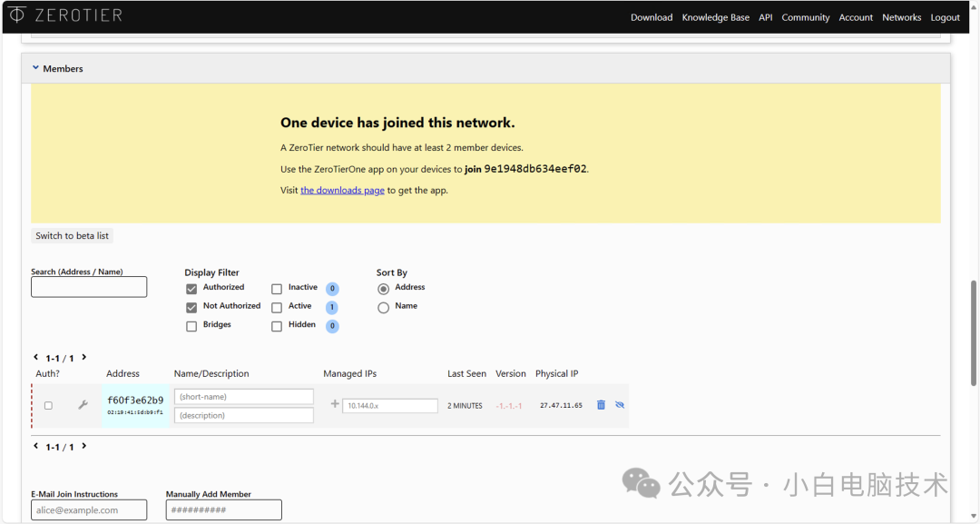The width and height of the screenshot is (980, 524).
Task: Click the version -1.-1.-1 value
Action: pos(509,406)
